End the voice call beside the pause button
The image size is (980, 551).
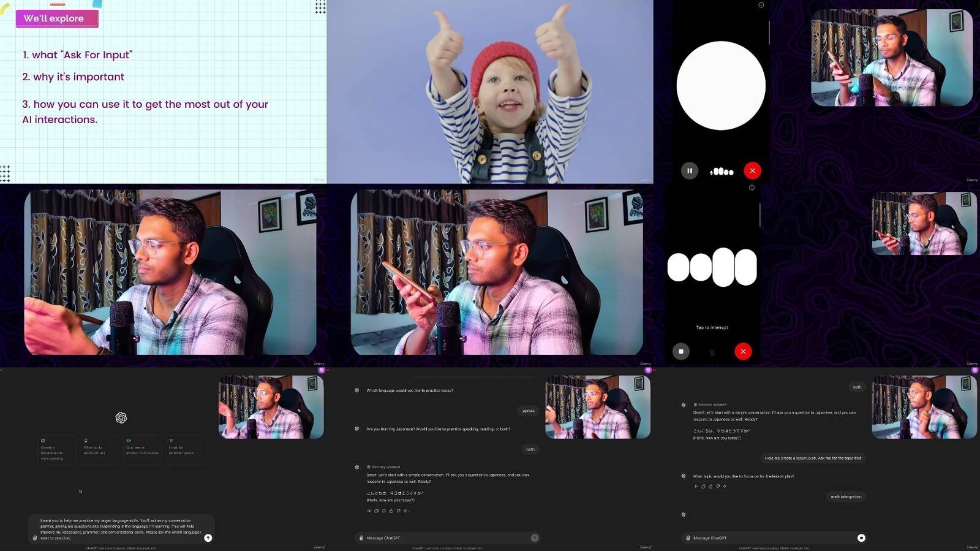point(752,171)
